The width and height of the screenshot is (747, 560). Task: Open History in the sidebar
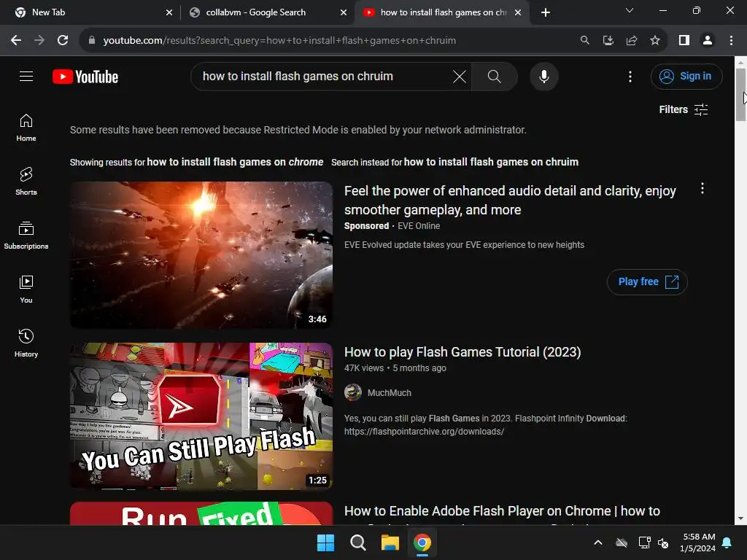[26, 343]
